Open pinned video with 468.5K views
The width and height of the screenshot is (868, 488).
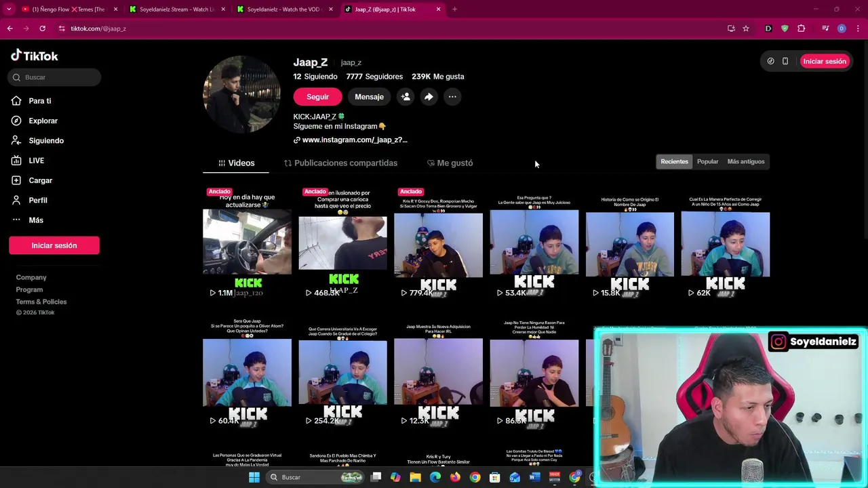point(342,243)
